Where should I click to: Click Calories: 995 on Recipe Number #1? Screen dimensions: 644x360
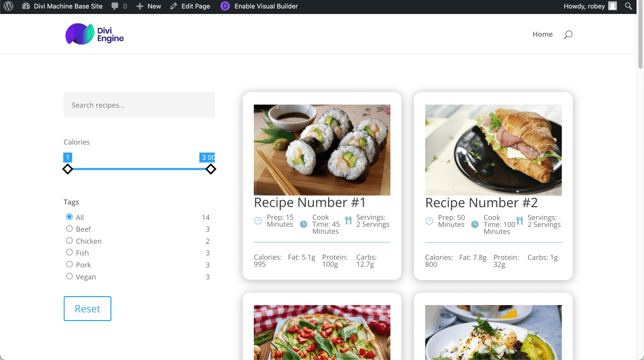(x=268, y=261)
